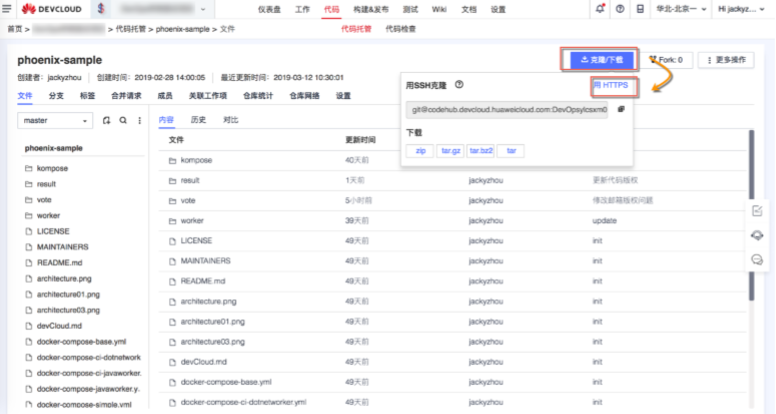This screenshot has height=414, width=776.
Task: Open the notification bell icon
Action: 600,9
